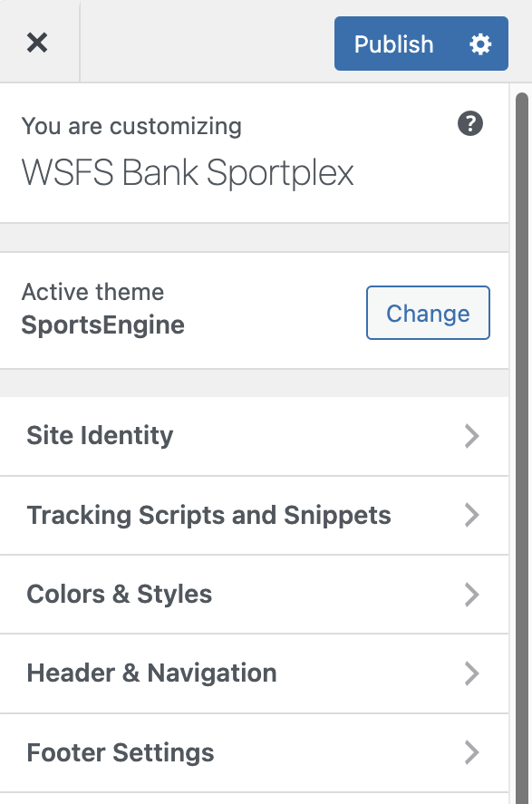Change the active SportsEngine theme
Image resolution: width=532 pixels, height=804 pixels.
428,313
